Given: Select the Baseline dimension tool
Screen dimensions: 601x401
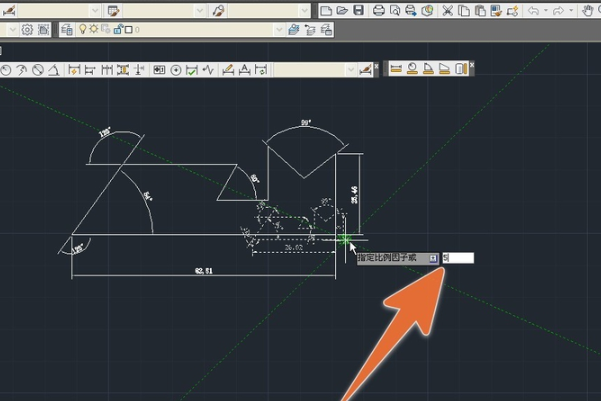Looking at the screenshot, I should tap(90, 70).
